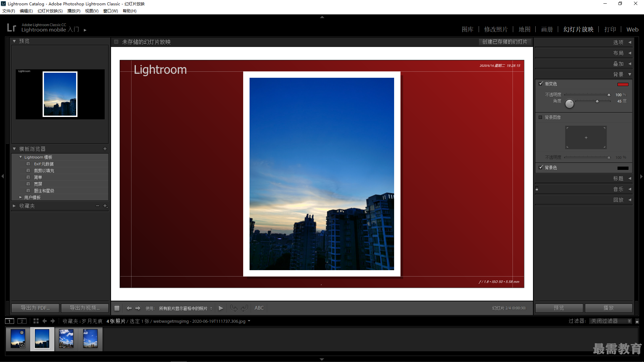
Task: Go back arrow in filmstrip bar
Action: point(45,321)
